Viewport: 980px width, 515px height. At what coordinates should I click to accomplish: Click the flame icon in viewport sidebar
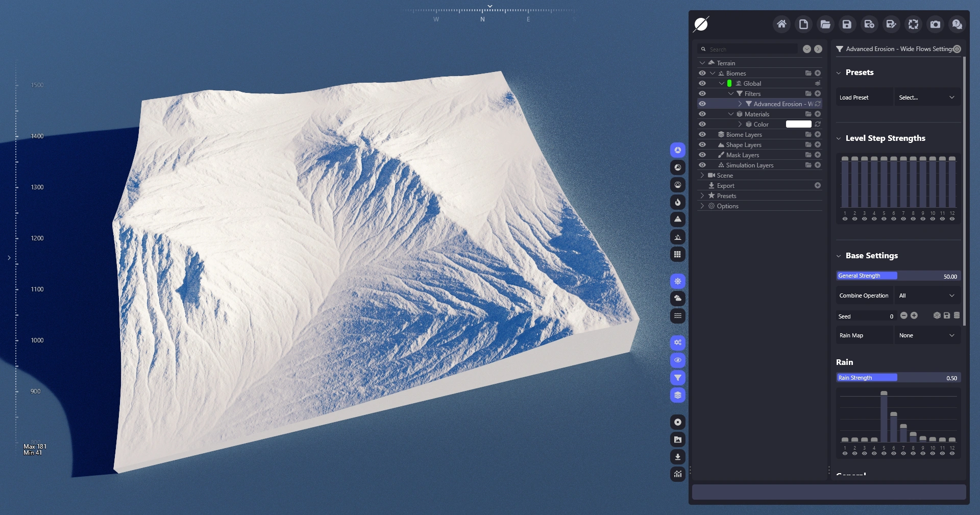[677, 202]
